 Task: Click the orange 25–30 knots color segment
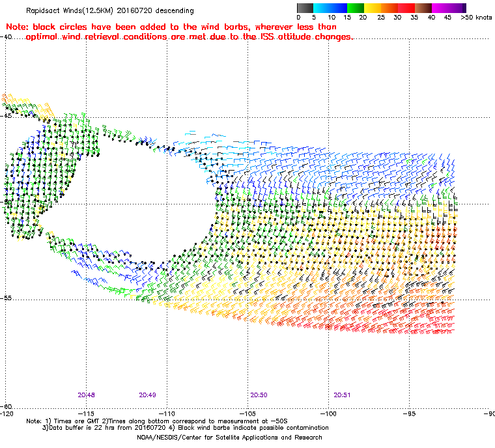click(389, 8)
